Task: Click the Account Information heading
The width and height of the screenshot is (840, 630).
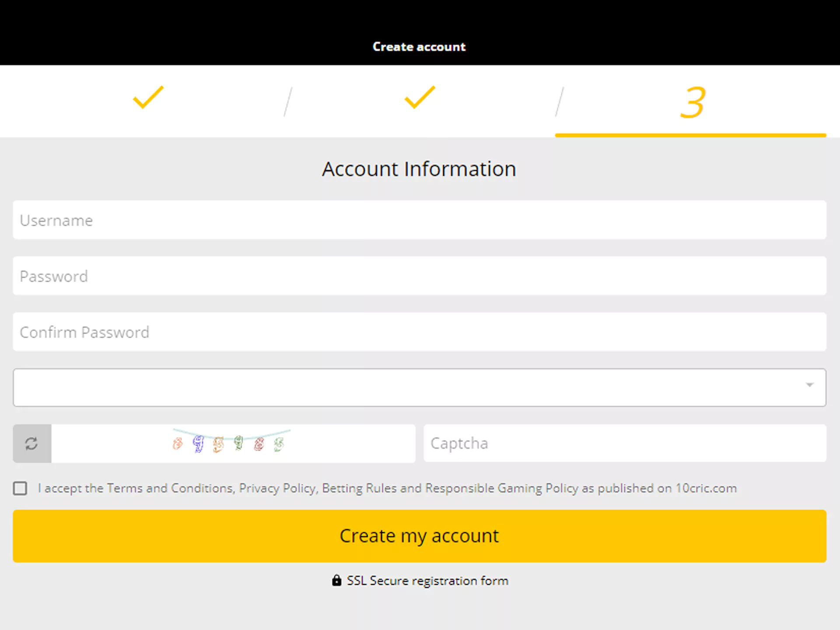Action: (x=419, y=169)
